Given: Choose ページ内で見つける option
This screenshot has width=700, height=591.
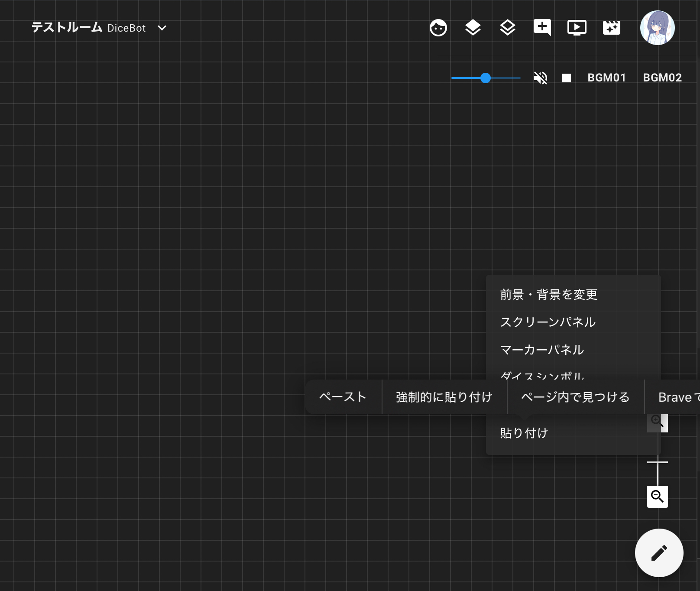Looking at the screenshot, I should coord(575,397).
